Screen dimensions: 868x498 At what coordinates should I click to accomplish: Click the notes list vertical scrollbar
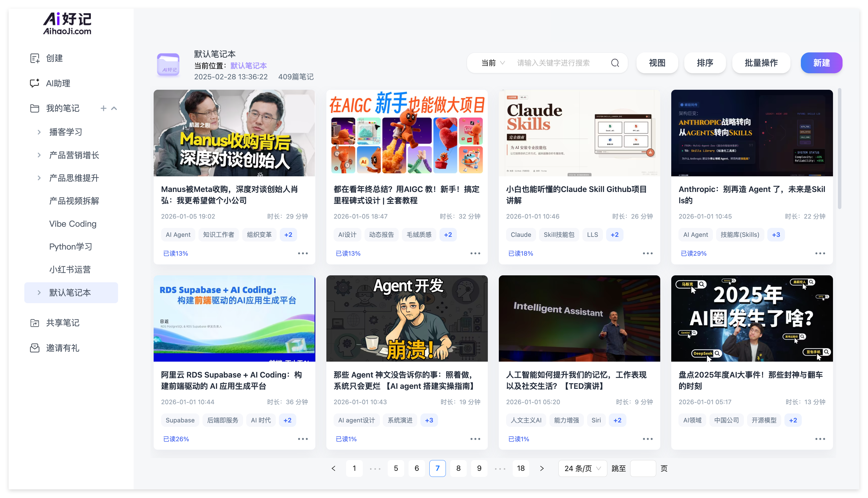(839, 149)
